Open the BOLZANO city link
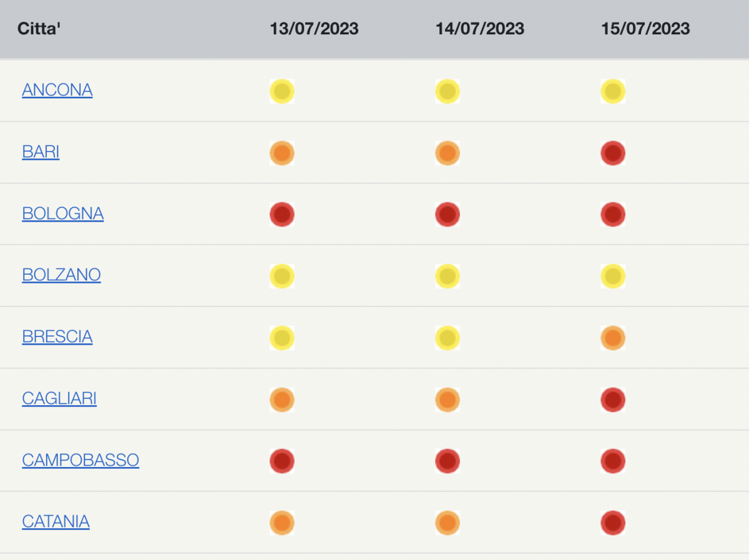This screenshot has width=749, height=560. pos(61,275)
